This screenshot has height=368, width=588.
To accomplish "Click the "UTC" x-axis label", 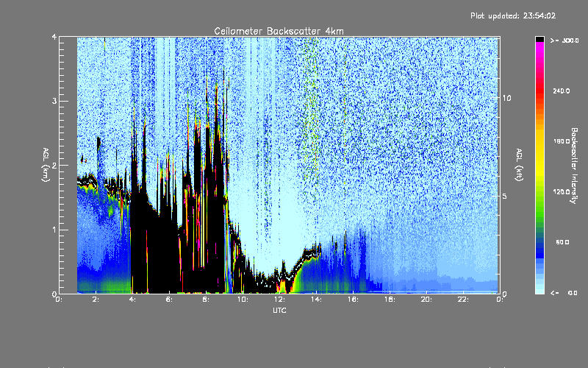I will click(279, 310).
